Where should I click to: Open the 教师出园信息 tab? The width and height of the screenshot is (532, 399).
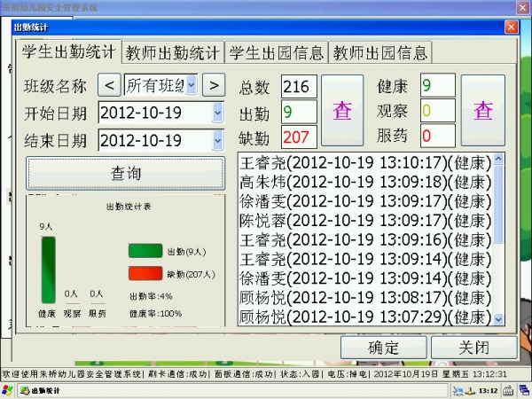pos(380,51)
